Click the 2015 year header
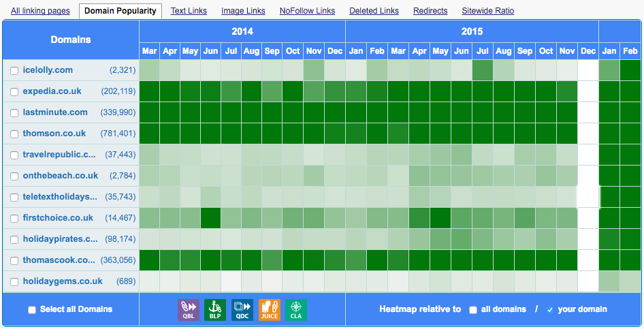Screen dimensions: 644x329 point(472,31)
